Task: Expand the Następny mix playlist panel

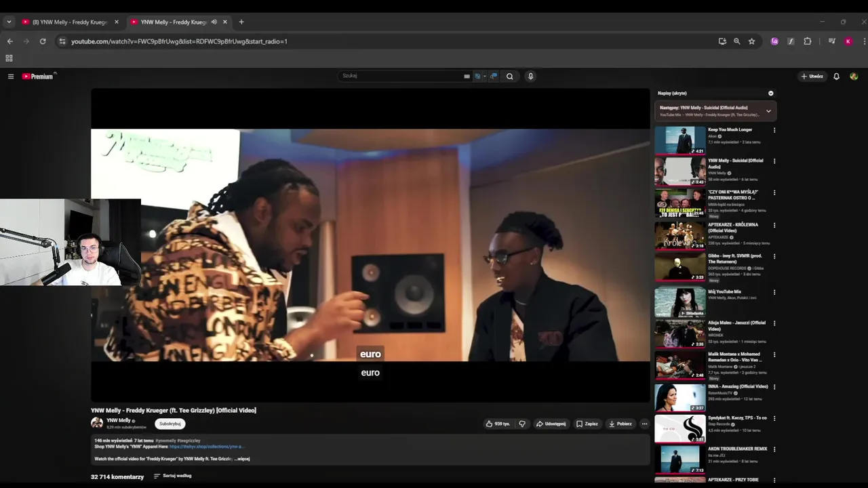Action: coord(768,111)
